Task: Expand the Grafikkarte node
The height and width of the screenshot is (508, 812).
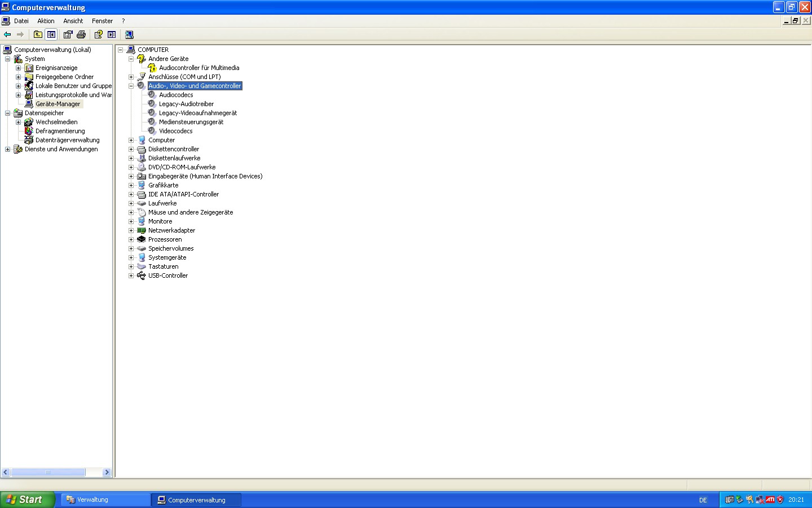Action: [131, 185]
